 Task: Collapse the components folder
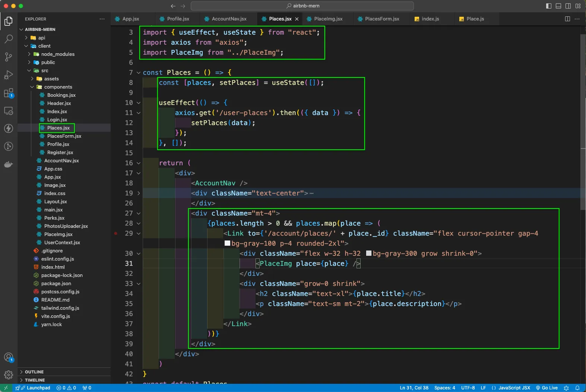coord(32,87)
